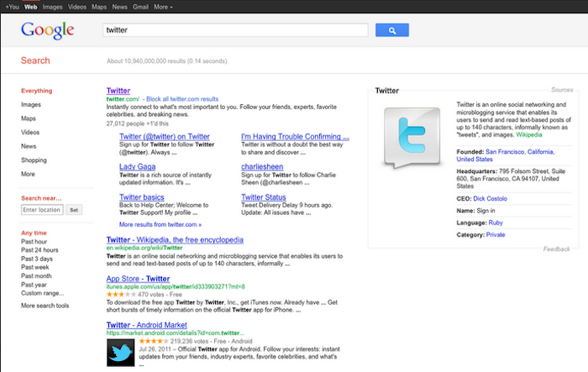
Task: Select Custom range time filter
Action: pyautogui.click(x=43, y=293)
